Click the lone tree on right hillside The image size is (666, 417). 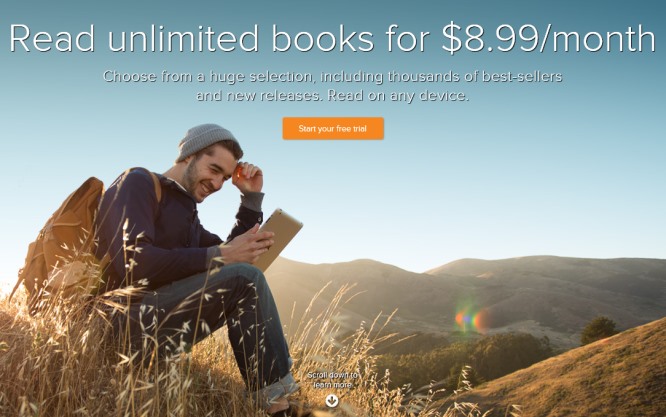598,330
